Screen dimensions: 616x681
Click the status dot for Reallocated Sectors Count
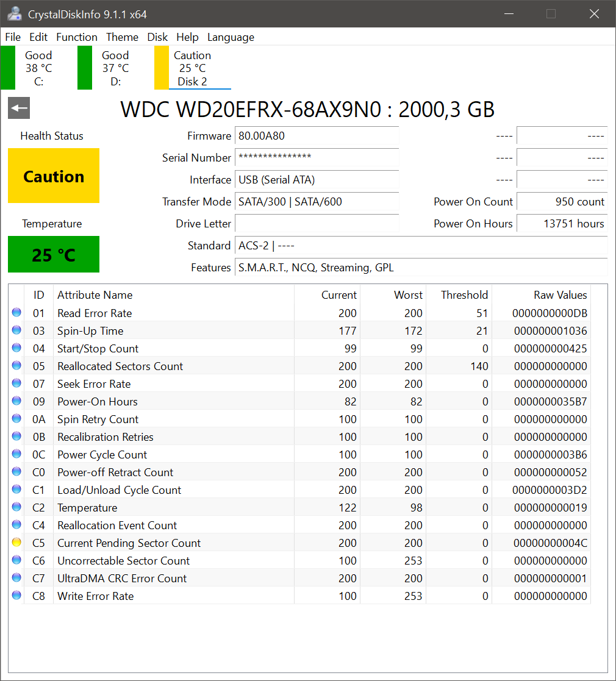coord(16,365)
